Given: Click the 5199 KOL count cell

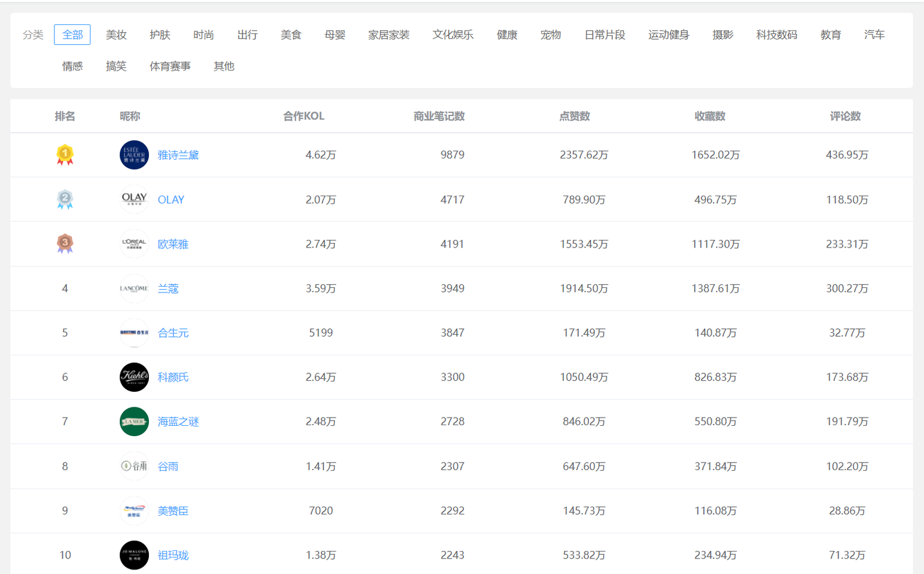Looking at the screenshot, I should (x=321, y=333).
